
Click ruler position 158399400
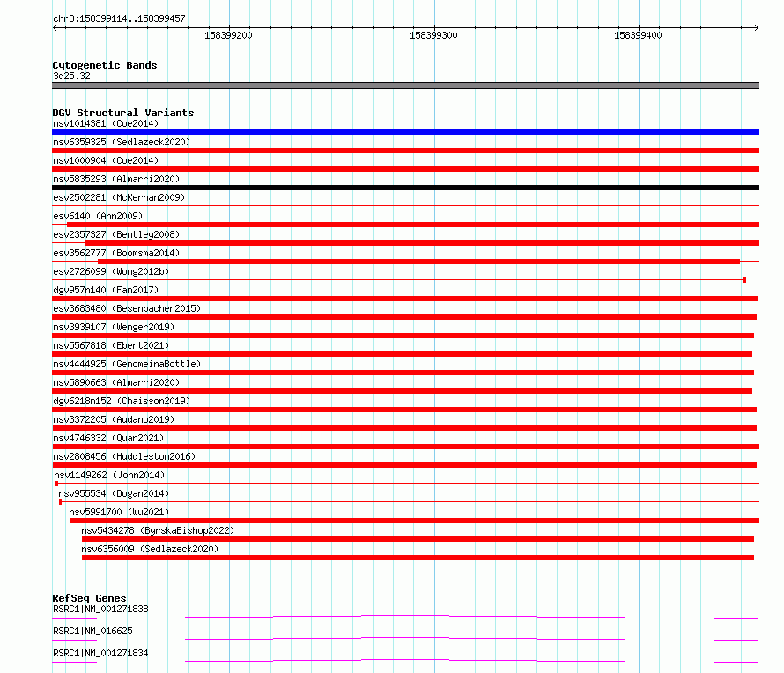(x=638, y=35)
